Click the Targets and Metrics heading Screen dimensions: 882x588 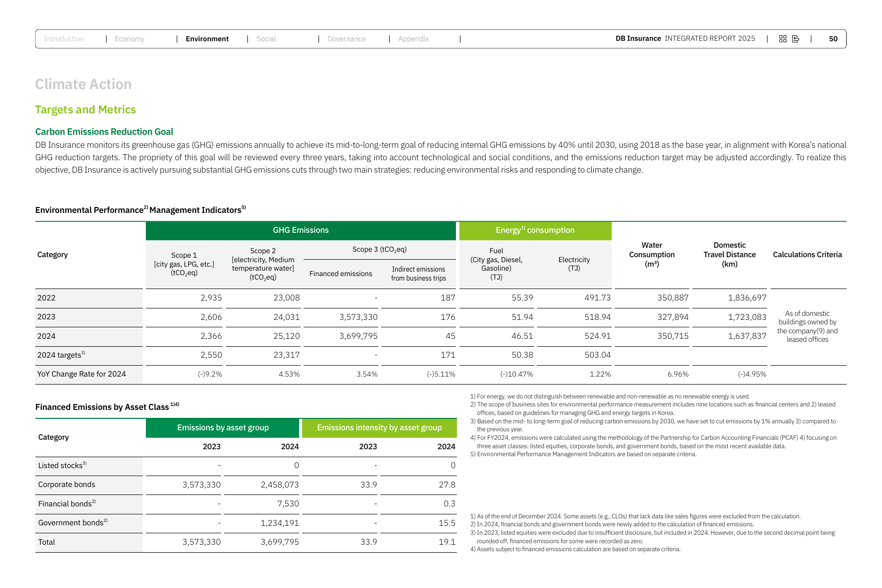pos(85,109)
